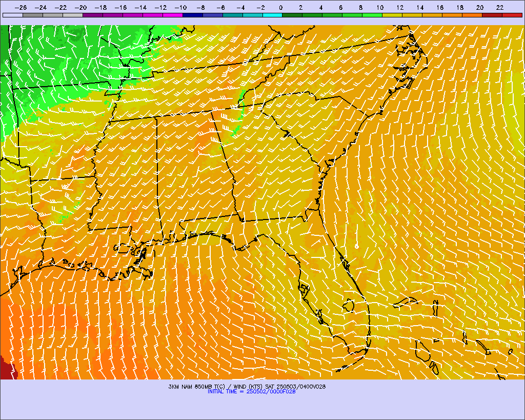The height and width of the screenshot is (420, 525).
Task: Click the 10 scale label
Action: point(380,8)
